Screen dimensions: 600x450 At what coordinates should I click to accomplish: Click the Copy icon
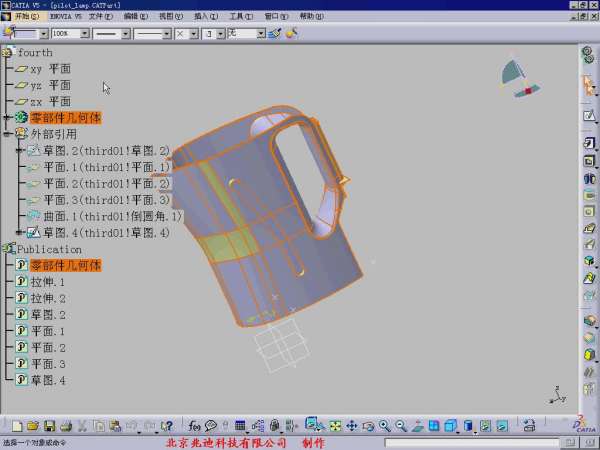pos(99,426)
